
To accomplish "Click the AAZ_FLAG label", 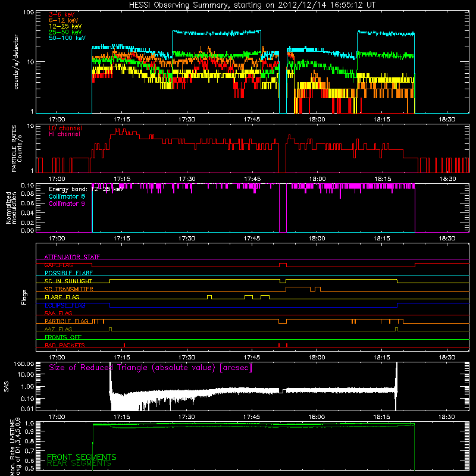I will coord(58,329).
